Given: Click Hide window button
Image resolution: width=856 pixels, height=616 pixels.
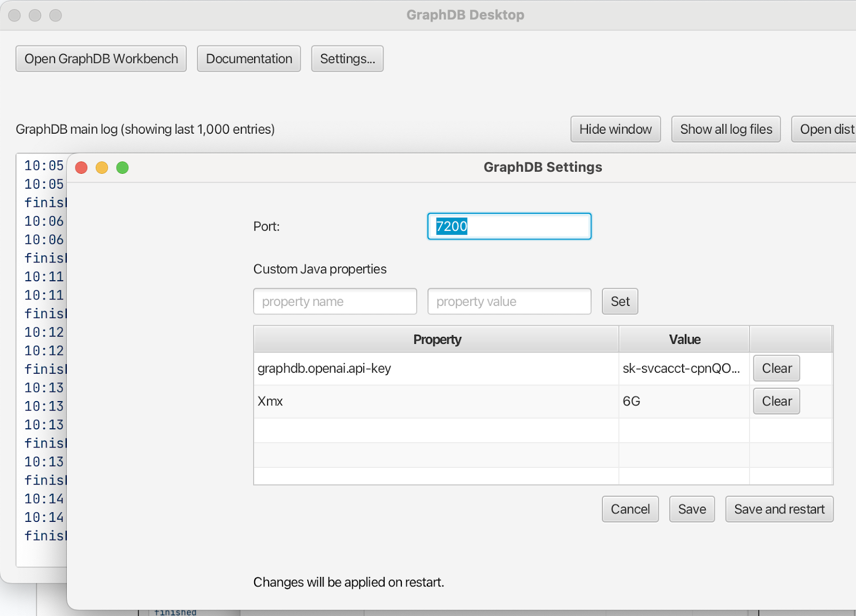Looking at the screenshot, I should [x=615, y=129].
